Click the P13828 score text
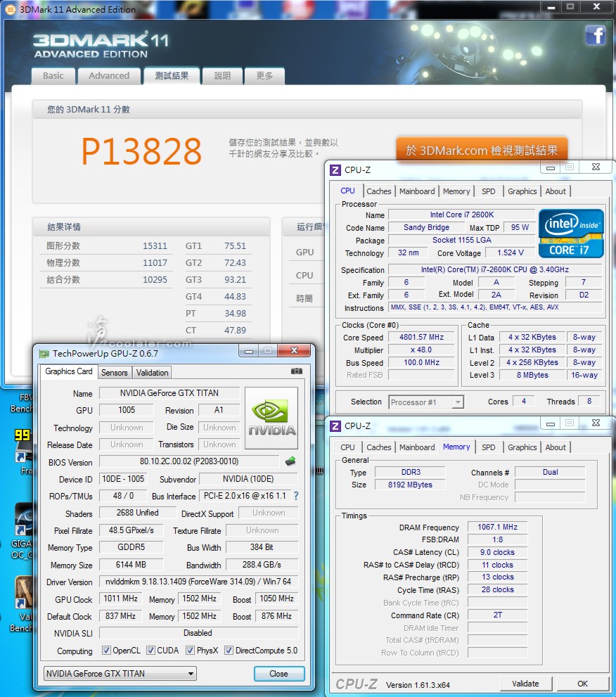This screenshot has width=616, height=697. [141, 151]
